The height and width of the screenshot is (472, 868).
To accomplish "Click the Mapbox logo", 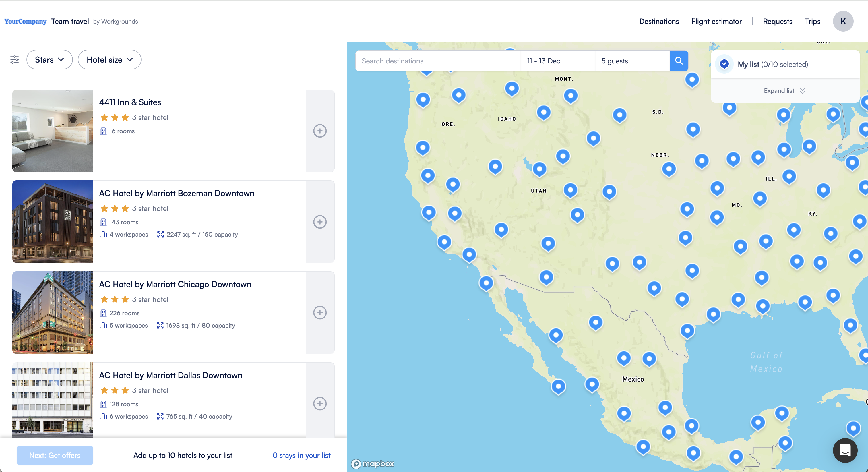I will point(373,464).
